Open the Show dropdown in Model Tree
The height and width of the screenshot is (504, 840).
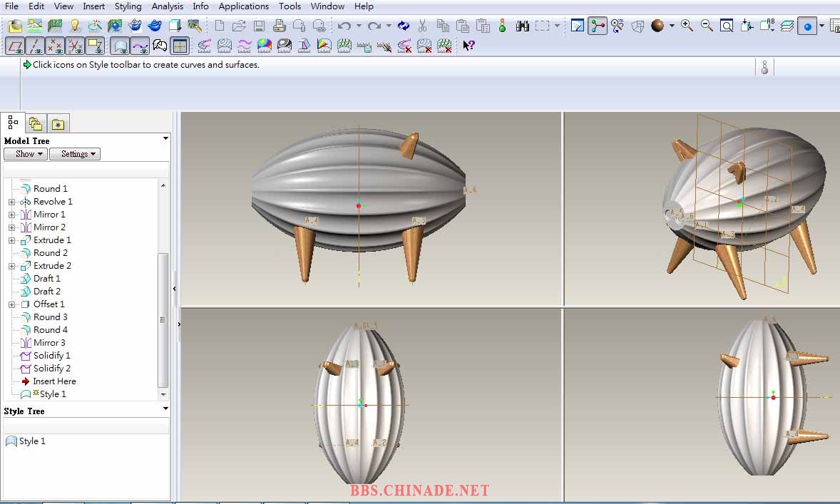26,154
